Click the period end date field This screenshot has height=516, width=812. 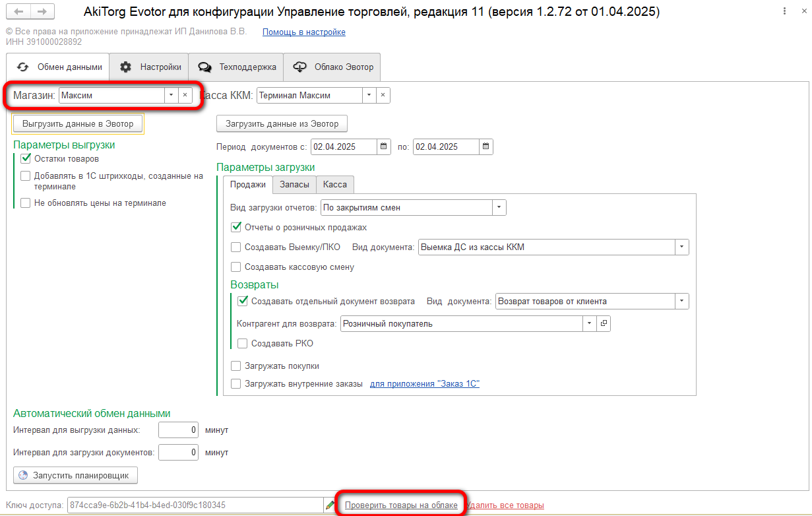[x=446, y=146]
